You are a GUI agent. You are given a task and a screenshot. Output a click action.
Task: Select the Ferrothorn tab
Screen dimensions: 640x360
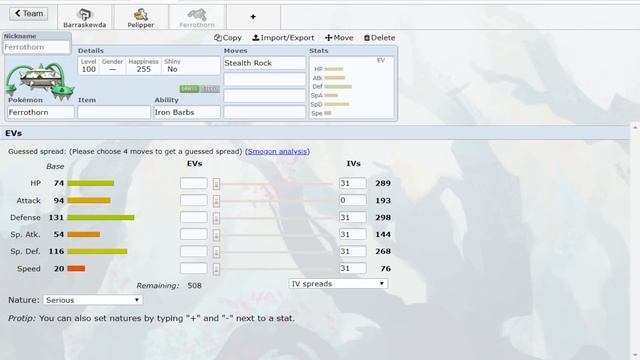pyautogui.click(x=197, y=18)
